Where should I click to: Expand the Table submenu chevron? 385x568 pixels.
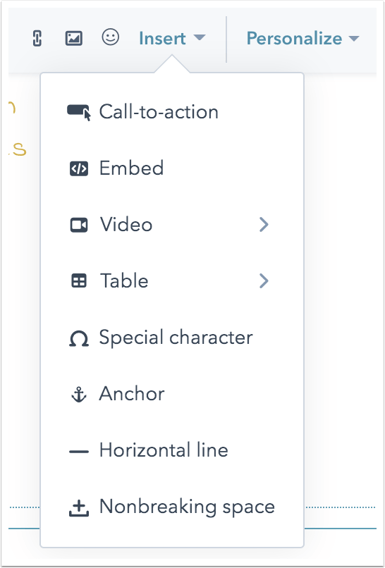264,281
